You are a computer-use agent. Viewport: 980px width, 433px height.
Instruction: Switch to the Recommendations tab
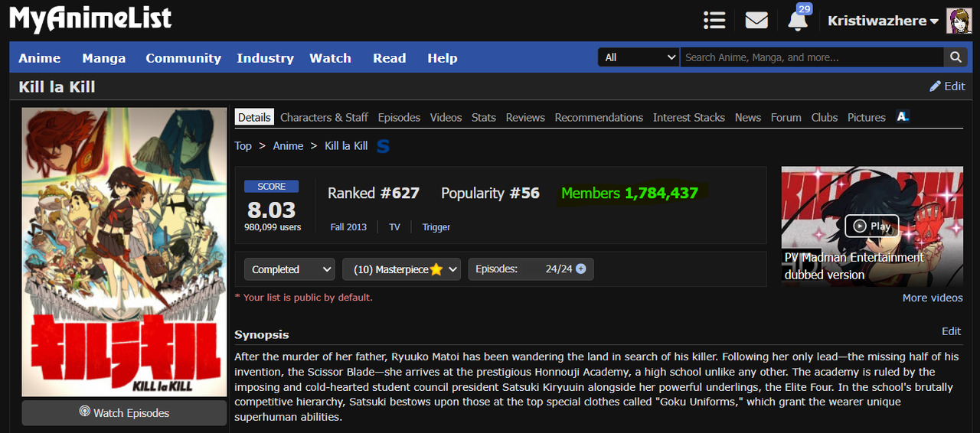(x=599, y=117)
